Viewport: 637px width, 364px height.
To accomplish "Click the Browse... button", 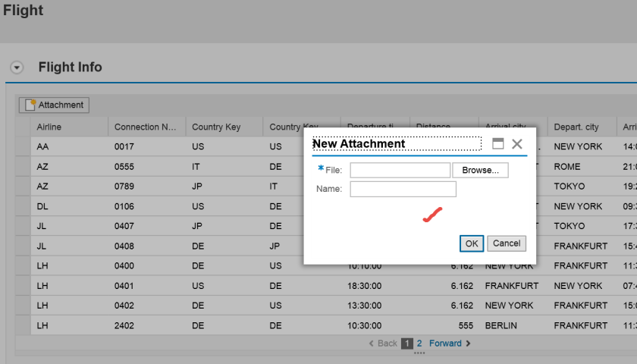I will click(x=480, y=171).
